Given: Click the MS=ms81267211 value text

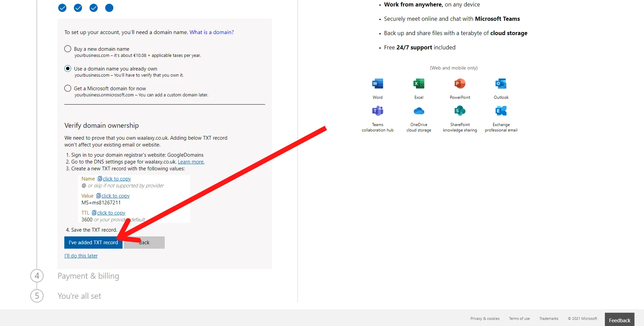Looking at the screenshot, I should tap(101, 203).
